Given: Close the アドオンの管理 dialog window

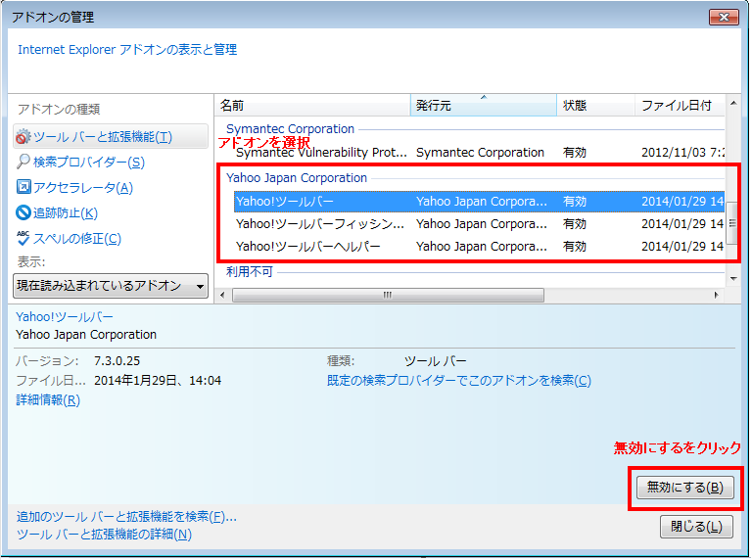Looking at the screenshot, I should pyautogui.click(x=725, y=18).
